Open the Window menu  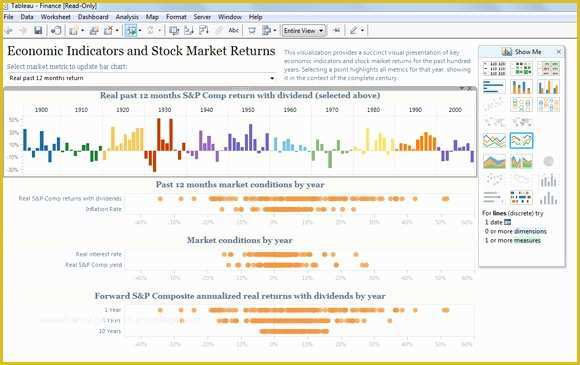(230, 17)
